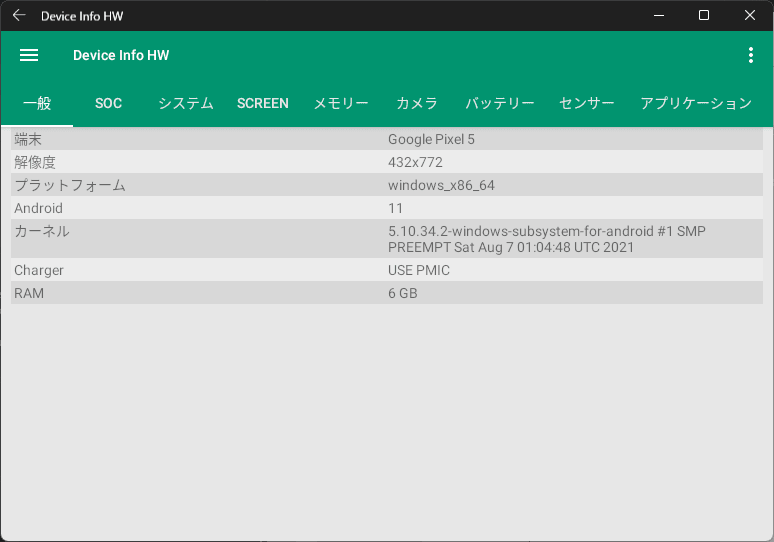Click the 端末 Google Pixel 5 row
The width and height of the screenshot is (774, 542).
pos(386,139)
